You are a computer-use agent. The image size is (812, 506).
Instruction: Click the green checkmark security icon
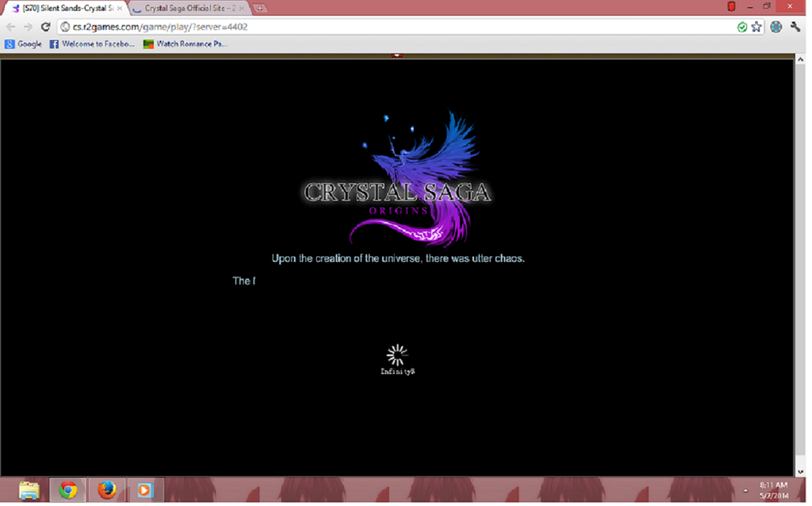tap(742, 27)
